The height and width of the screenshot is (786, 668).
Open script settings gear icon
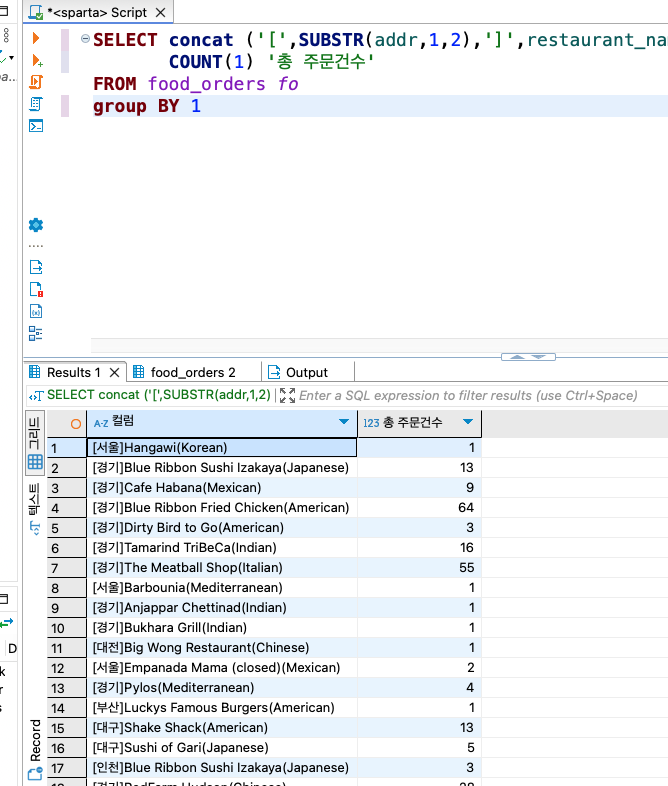click(36, 225)
